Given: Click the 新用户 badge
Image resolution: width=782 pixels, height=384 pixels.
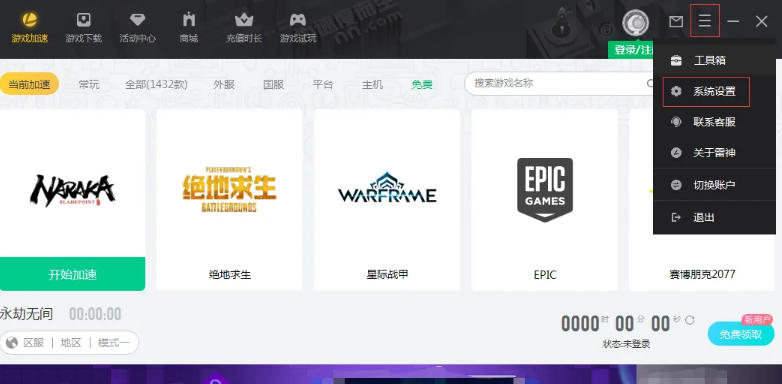Looking at the screenshot, I should coord(757,320).
